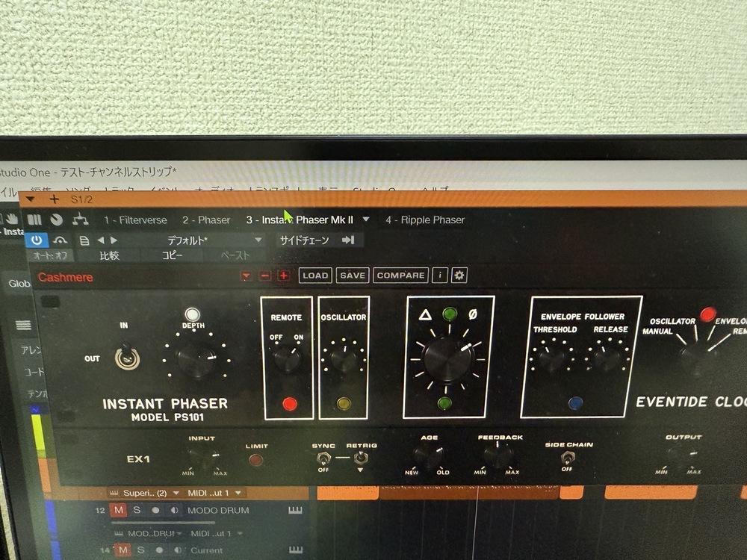Click the info 'i' button

click(440, 276)
